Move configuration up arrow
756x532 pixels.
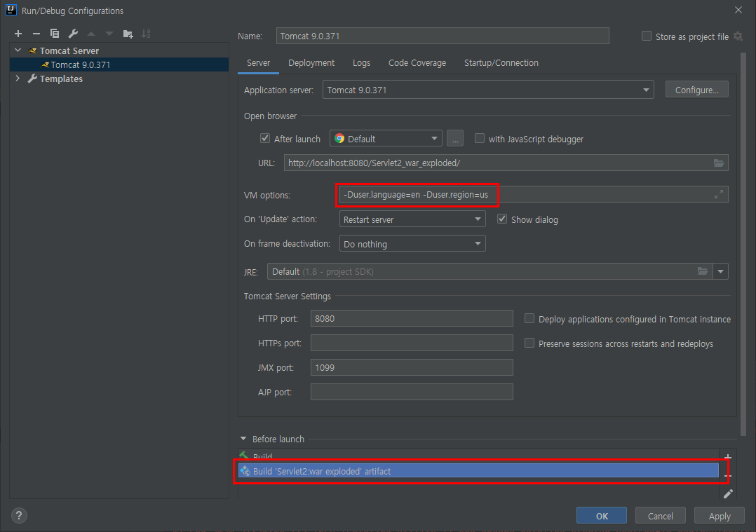91,34
